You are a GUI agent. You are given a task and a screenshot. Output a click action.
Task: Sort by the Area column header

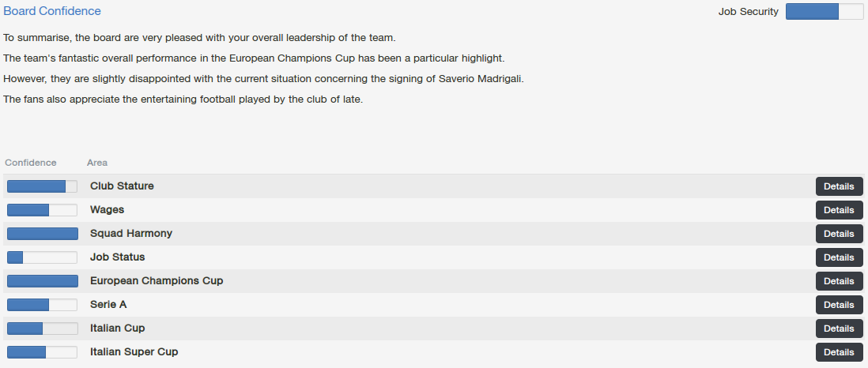click(97, 163)
